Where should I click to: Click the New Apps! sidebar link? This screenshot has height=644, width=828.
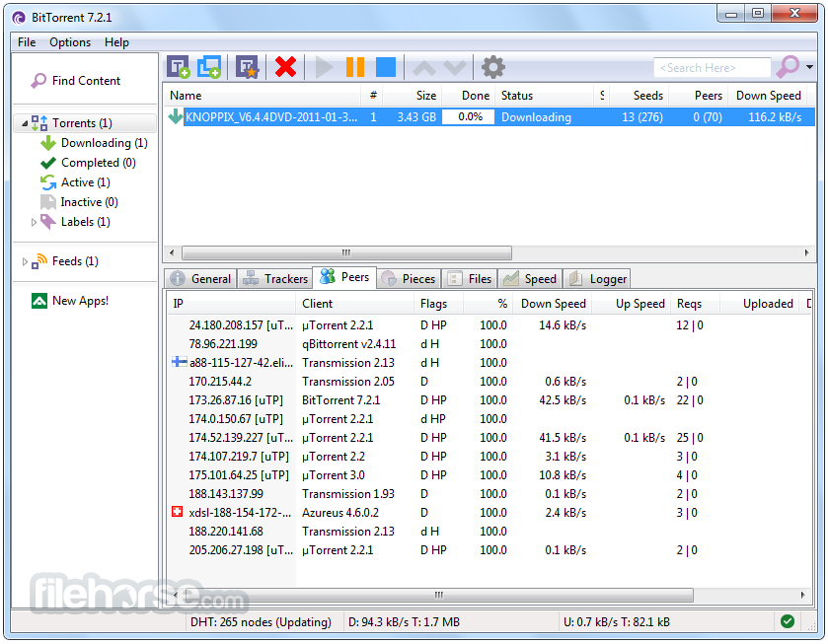coord(80,301)
